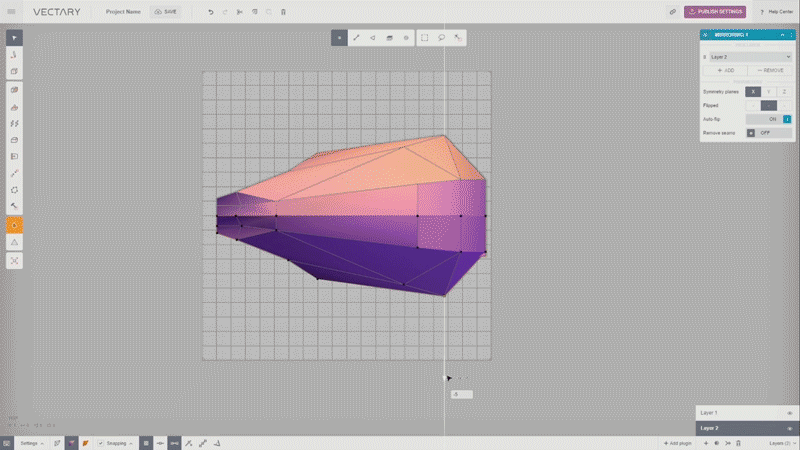Click the ADD button in plugin panel
The width and height of the screenshot is (800, 450).
(x=726, y=70)
